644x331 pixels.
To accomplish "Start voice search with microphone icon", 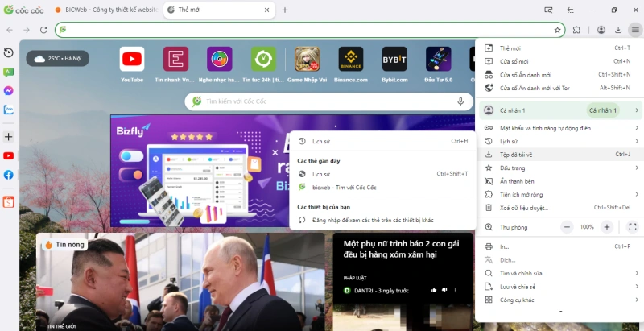I will [x=460, y=101].
